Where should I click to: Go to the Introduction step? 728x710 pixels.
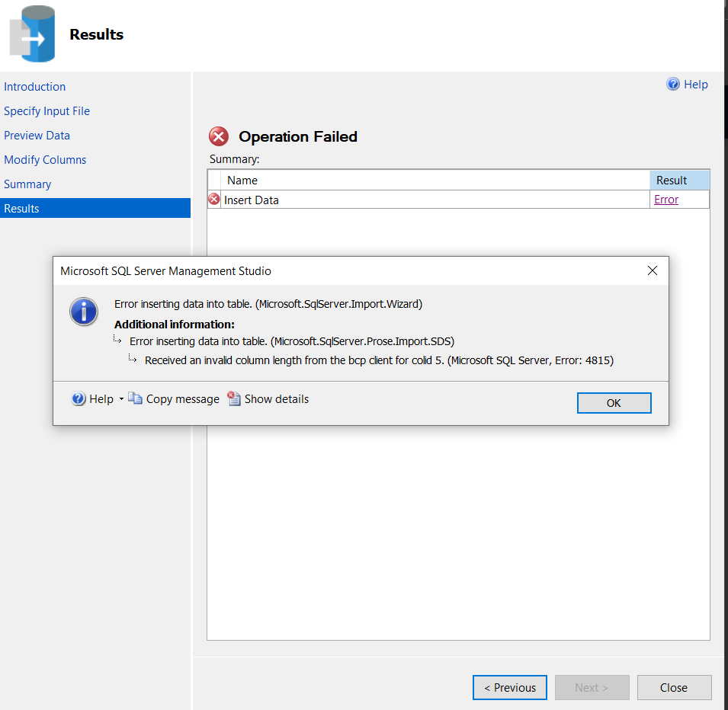(35, 87)
